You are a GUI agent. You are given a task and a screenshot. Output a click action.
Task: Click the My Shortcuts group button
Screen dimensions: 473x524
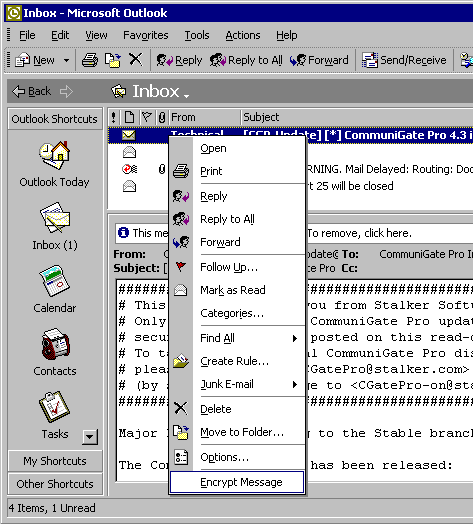point(55,461)
